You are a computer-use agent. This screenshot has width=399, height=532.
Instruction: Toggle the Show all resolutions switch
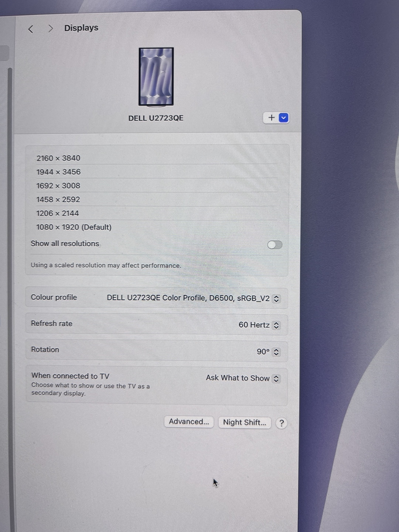tap(274, 245)
